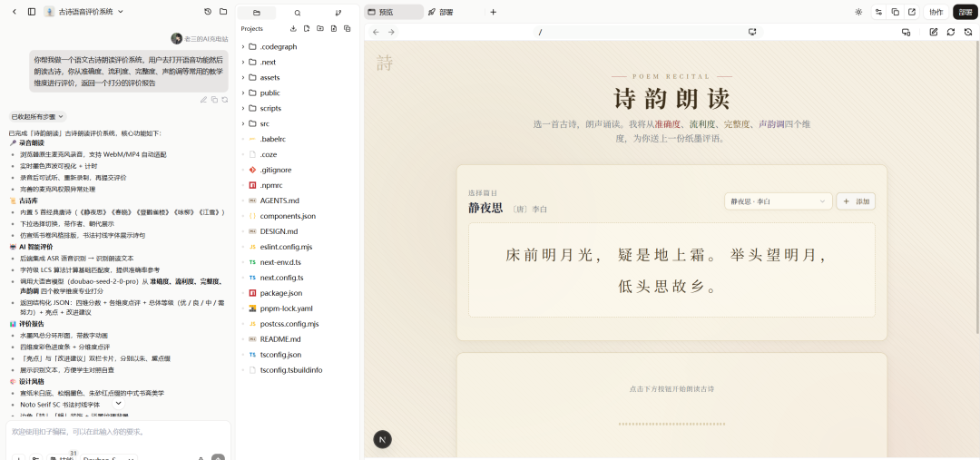Open the settings sliders icon

click(x=878, y=12)
